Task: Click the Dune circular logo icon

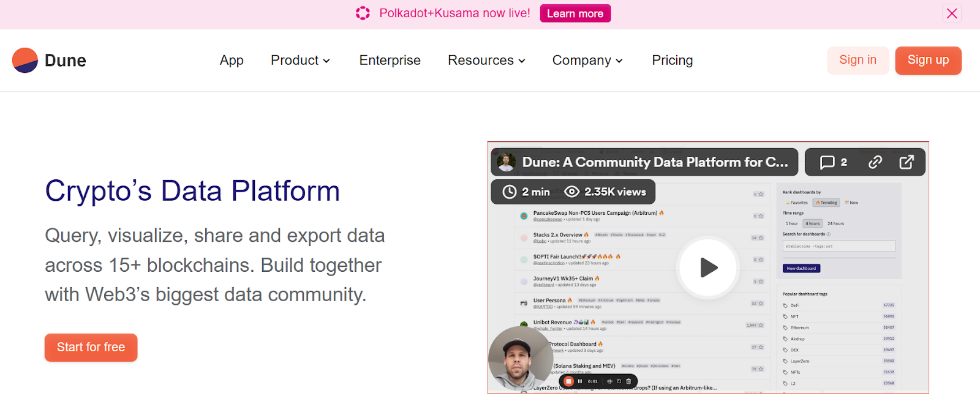Action: point(25,60)
